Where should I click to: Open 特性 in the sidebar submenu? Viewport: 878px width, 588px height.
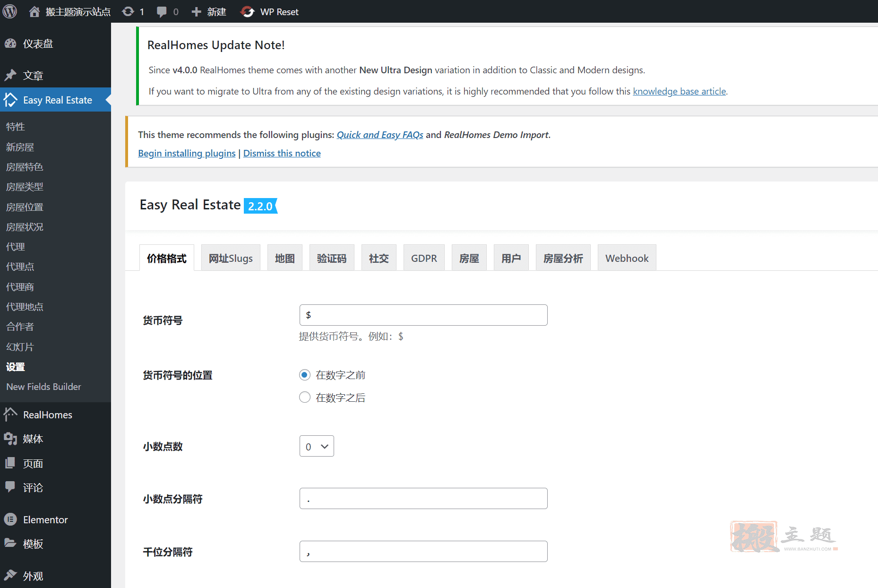click(16, 127)
